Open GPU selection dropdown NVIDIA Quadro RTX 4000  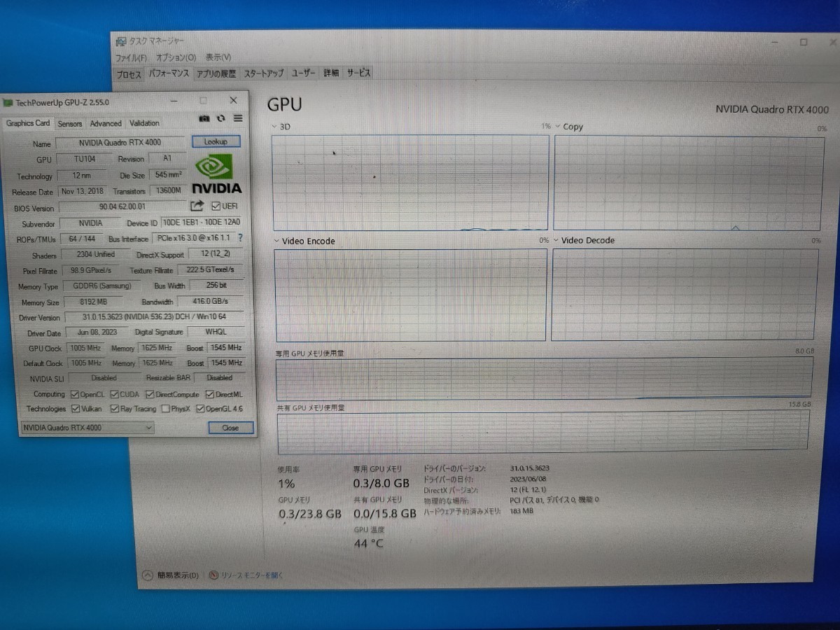87,428
